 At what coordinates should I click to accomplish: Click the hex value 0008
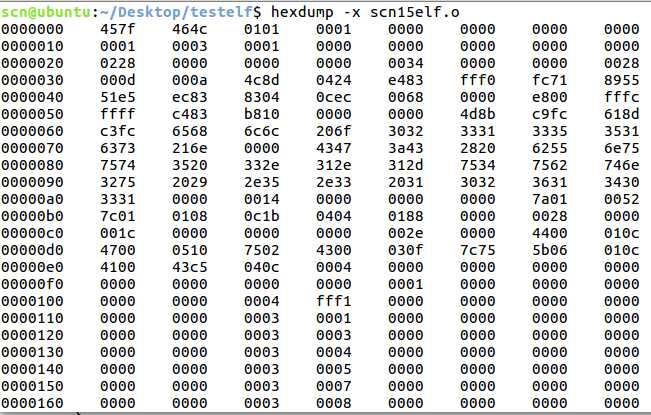click(334, 403)
